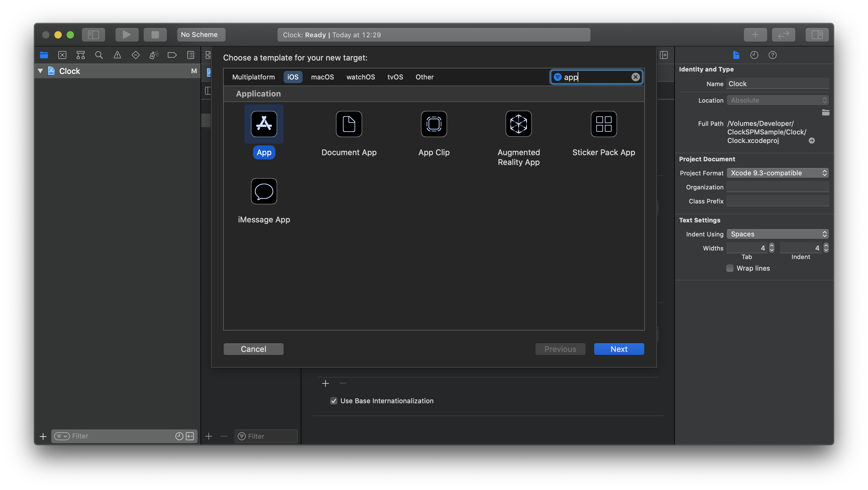The image size is (868, 490).
Task: Select the iMessage App template icon
Action: click(x=264, y=191)
